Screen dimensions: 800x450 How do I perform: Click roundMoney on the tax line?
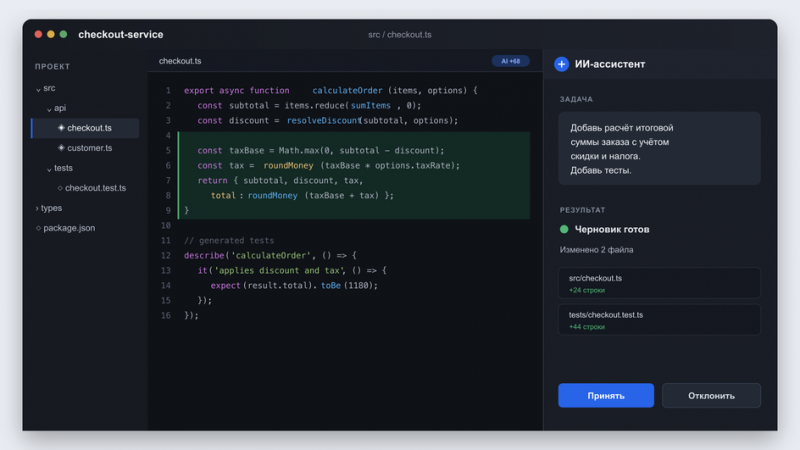(x=288, y=165)
